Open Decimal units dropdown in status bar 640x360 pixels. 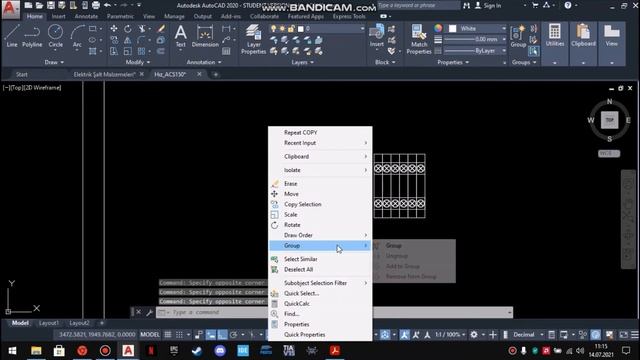coord(528,335)
